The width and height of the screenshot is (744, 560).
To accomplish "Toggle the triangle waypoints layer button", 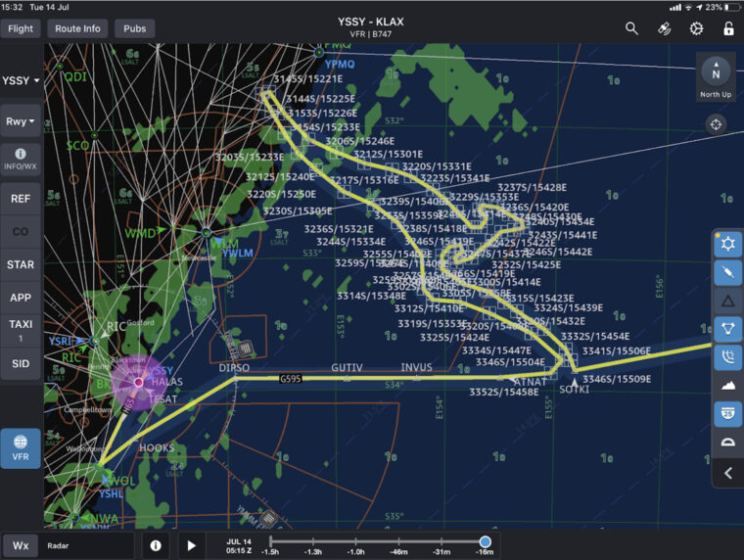I will [728, 301].
